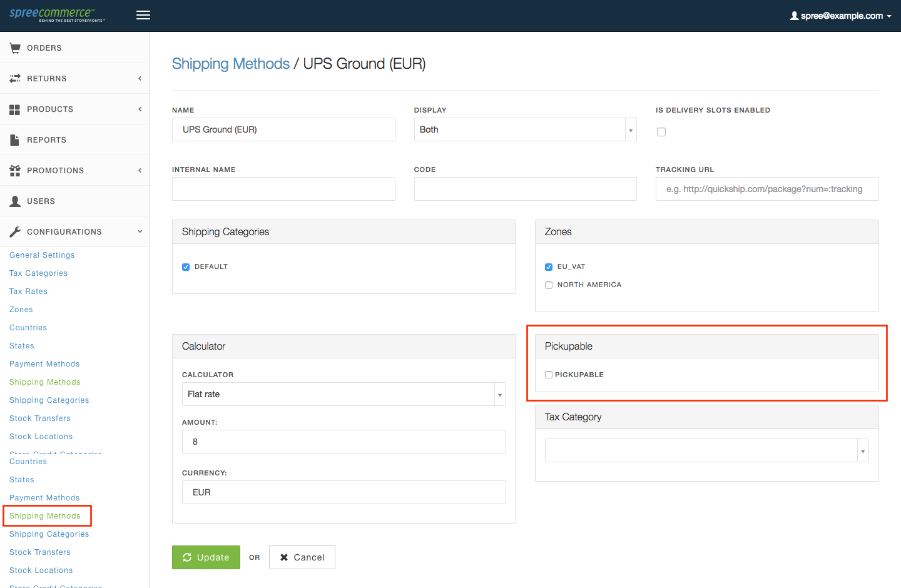
Task: Uncheck the EU_VAT zone checkbox
Action: [x=549, y=267]
